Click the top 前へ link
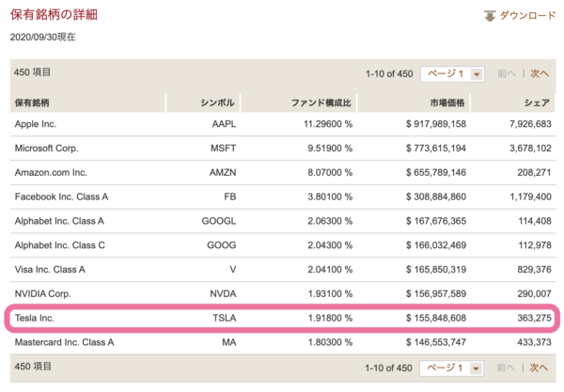Screen dimensions: 564x392 [x=507, y=73]
